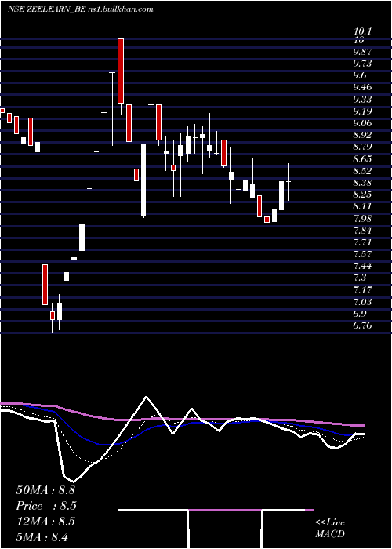Select the 8.52 price axis label
Image resolution: width=392 pixels, height=549 pixels.
click(x=362, y=171)
